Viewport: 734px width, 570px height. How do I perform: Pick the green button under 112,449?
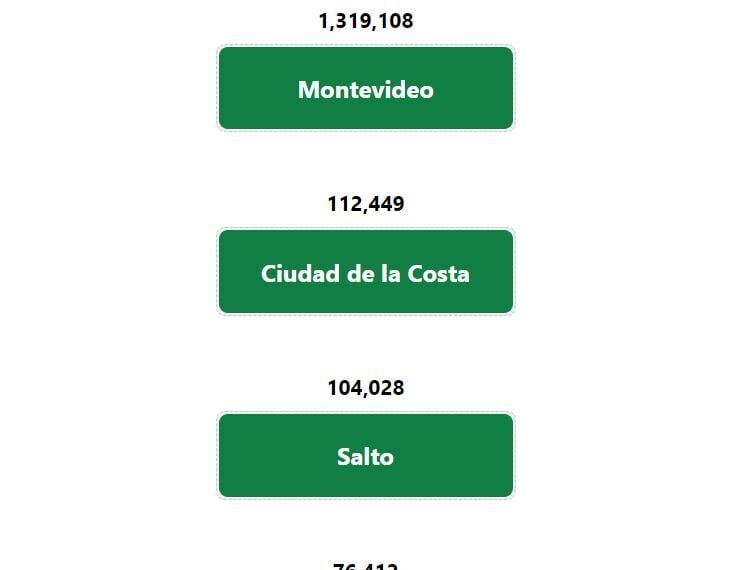coord(366,271)
